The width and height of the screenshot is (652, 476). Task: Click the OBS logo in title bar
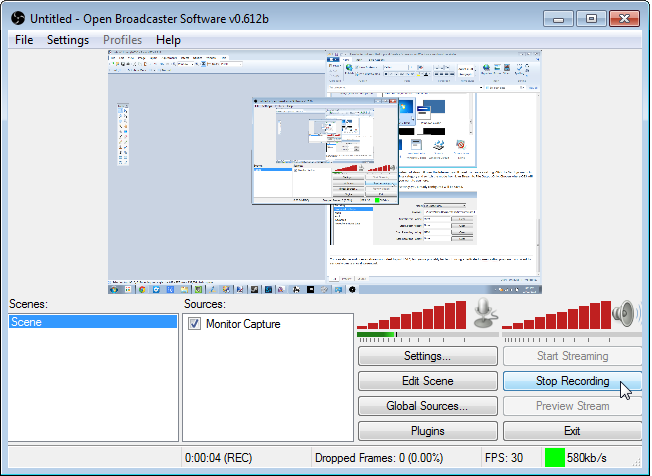(18, 19)
